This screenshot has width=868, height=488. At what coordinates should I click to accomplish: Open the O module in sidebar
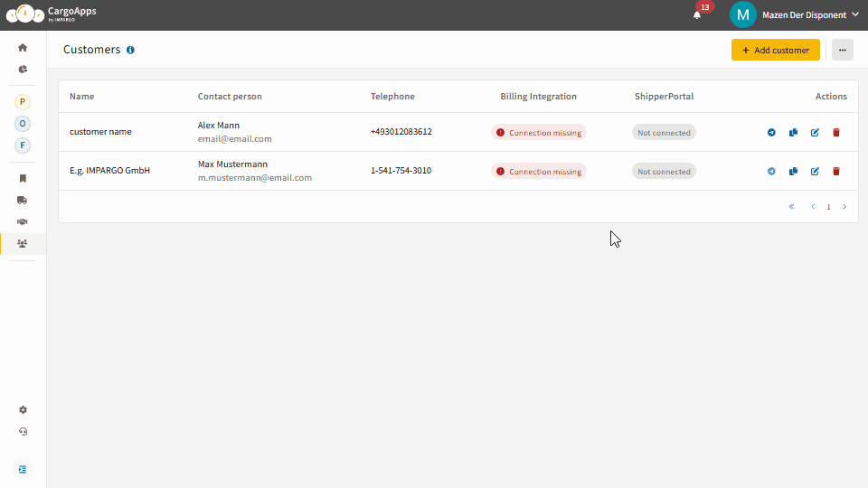pyautogui.click(x=23, y=124)
